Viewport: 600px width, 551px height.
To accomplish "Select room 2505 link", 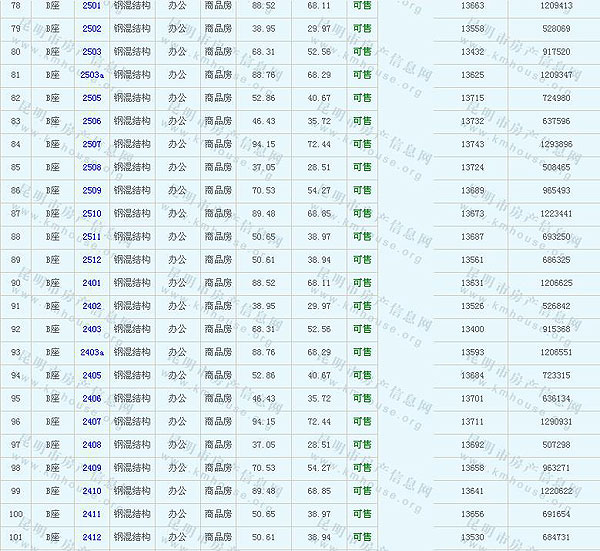I will [x=91, y=98].
